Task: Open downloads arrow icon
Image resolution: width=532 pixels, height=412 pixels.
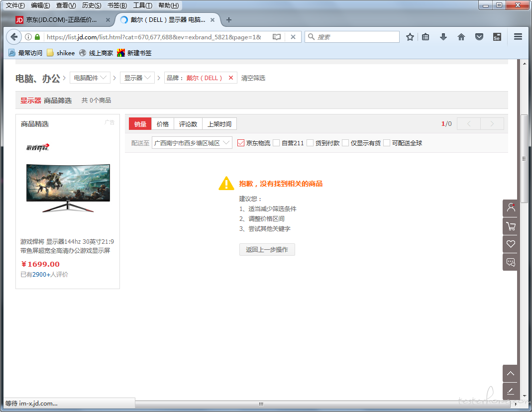Action: tap(443, 37)
